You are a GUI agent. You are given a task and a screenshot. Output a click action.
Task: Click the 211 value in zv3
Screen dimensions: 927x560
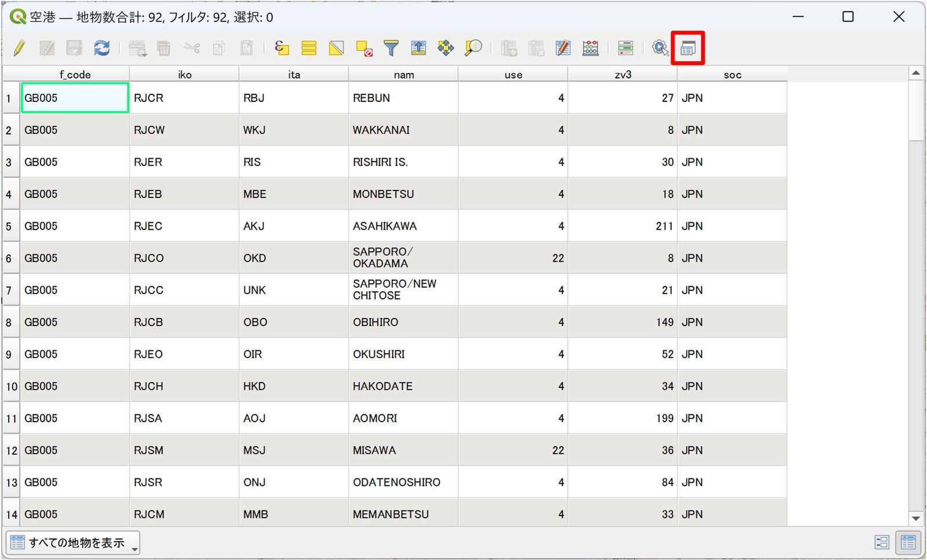623,226
